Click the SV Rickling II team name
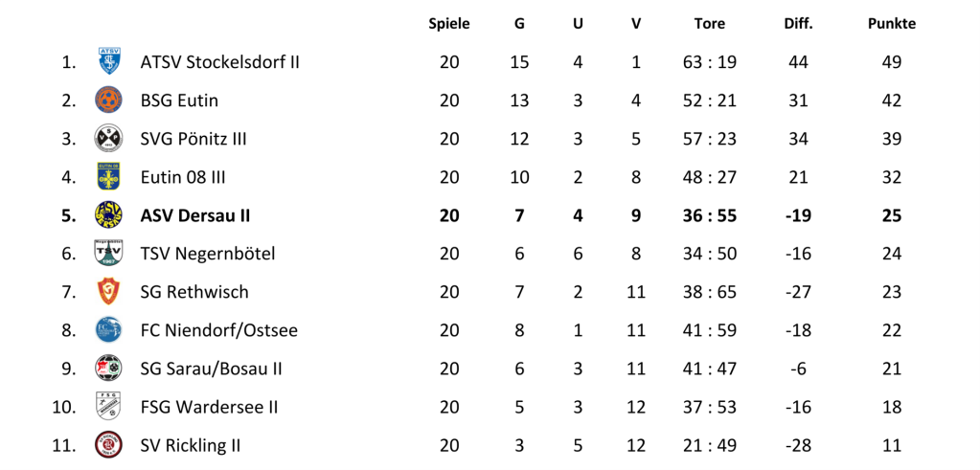Screen dimensions: 980x470 [190, 445]
